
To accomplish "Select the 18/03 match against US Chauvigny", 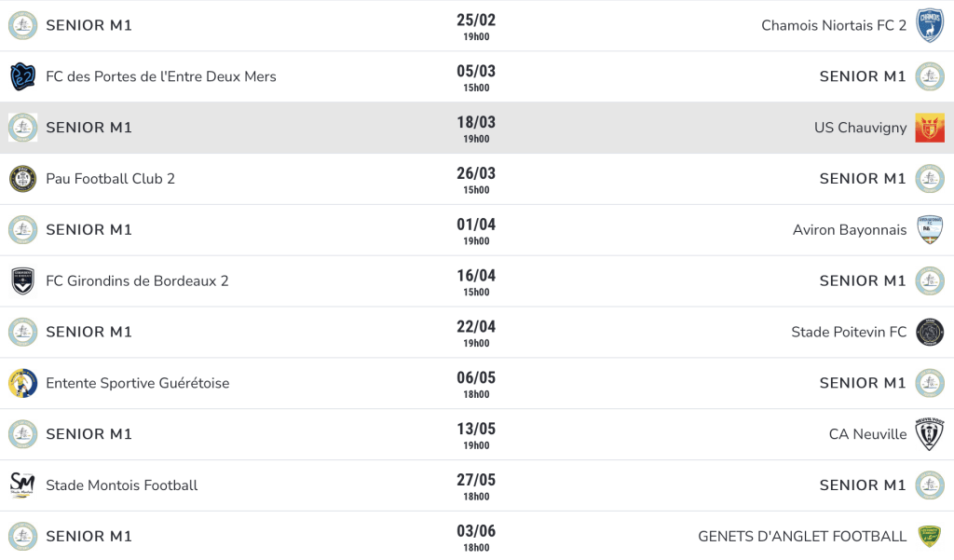I will (477, 128).
